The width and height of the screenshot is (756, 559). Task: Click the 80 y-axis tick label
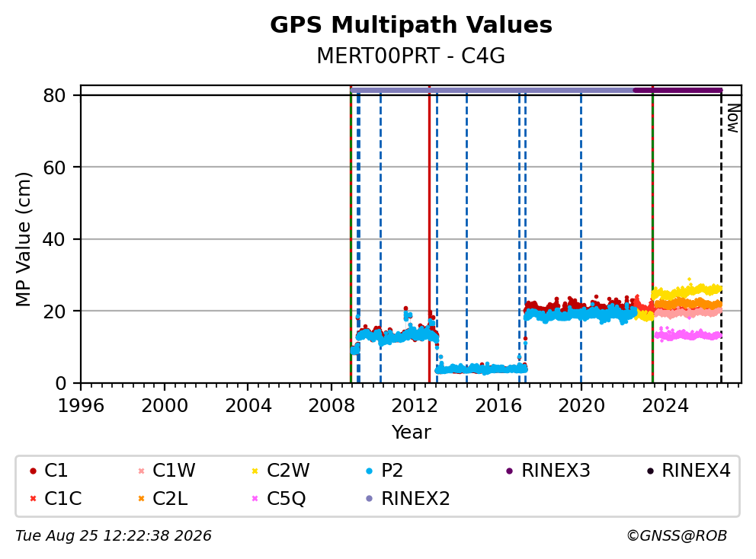pos(54,95)
